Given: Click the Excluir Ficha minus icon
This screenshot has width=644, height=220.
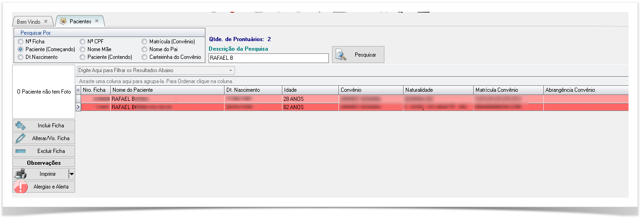Looking at the screenshot, I should tap(20, 151).
